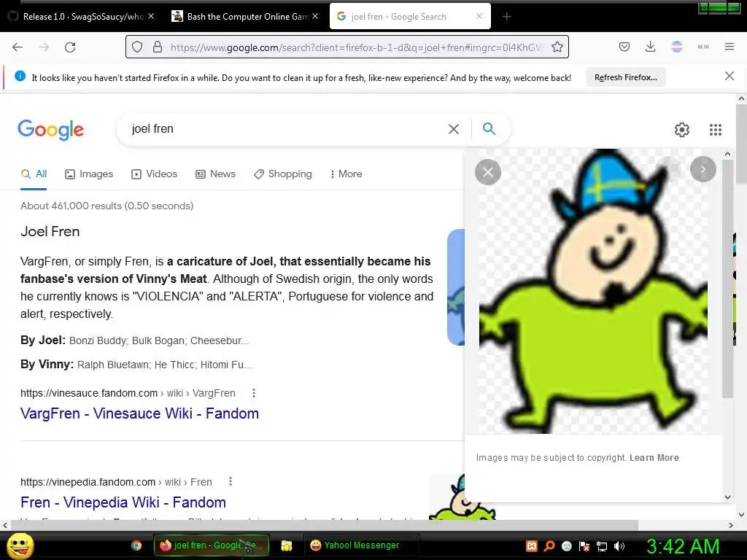Click the magnifier search button
Image resolution: width=747 pixels, height=560 pixels.
click(x=489, y=128)
